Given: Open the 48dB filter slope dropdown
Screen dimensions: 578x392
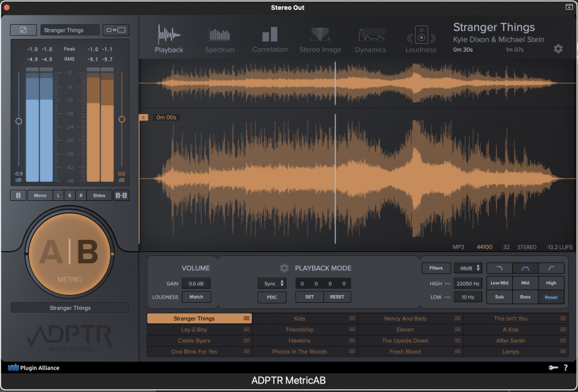Looking at the screenshot, I should pyautogui.click(x=468, y=268).
